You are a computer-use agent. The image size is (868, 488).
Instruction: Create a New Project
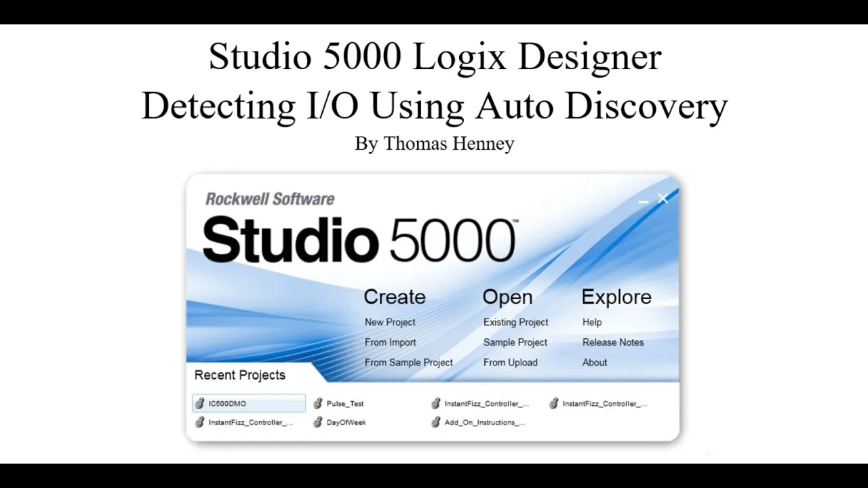[390, 322]
